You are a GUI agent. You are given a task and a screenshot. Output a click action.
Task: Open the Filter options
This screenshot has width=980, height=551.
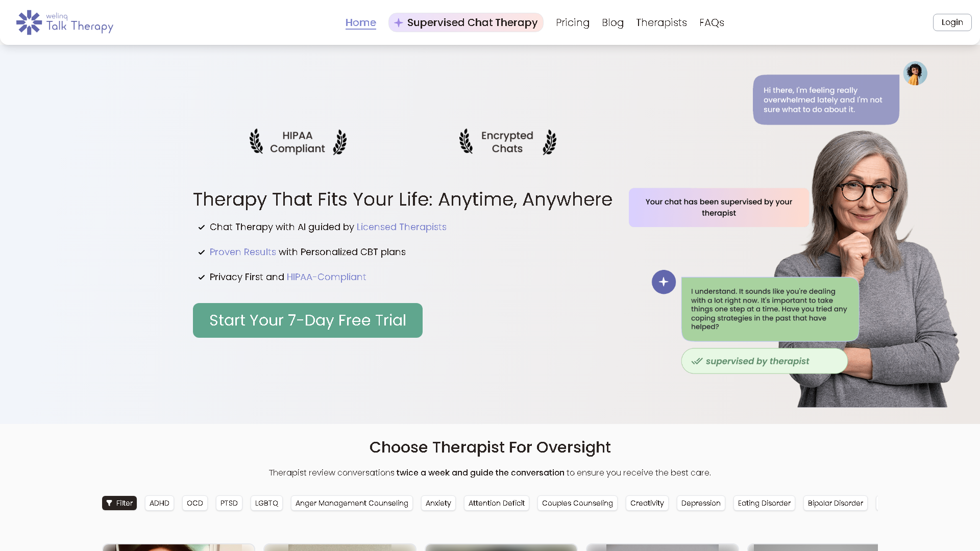pyautogui.click(x=119, y=503)
